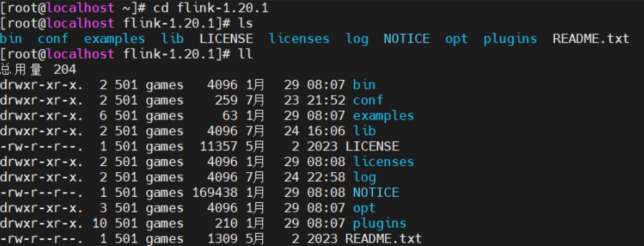Click the 'examples' directory name in long listing
The image size is (644, 246).
(x=384, y=116)
